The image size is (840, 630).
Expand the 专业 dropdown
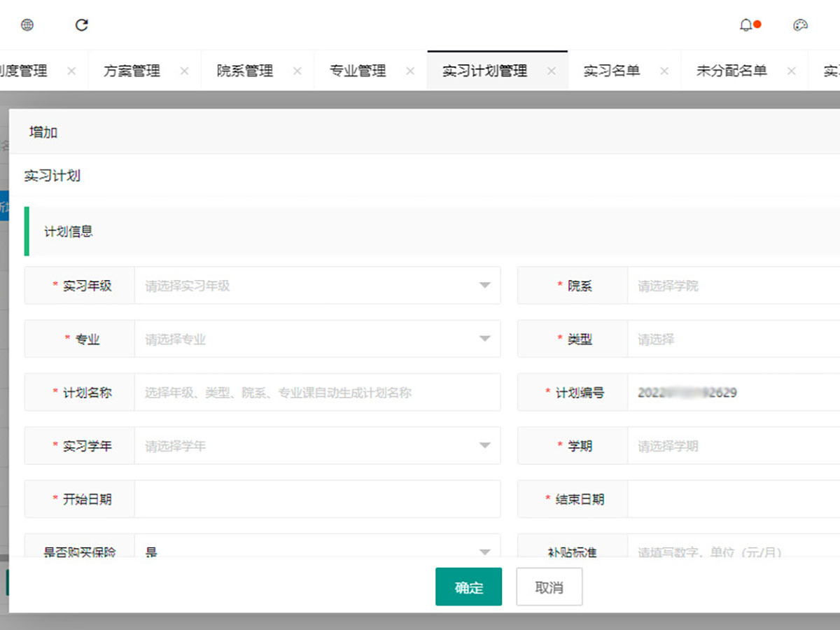point(317,339)
